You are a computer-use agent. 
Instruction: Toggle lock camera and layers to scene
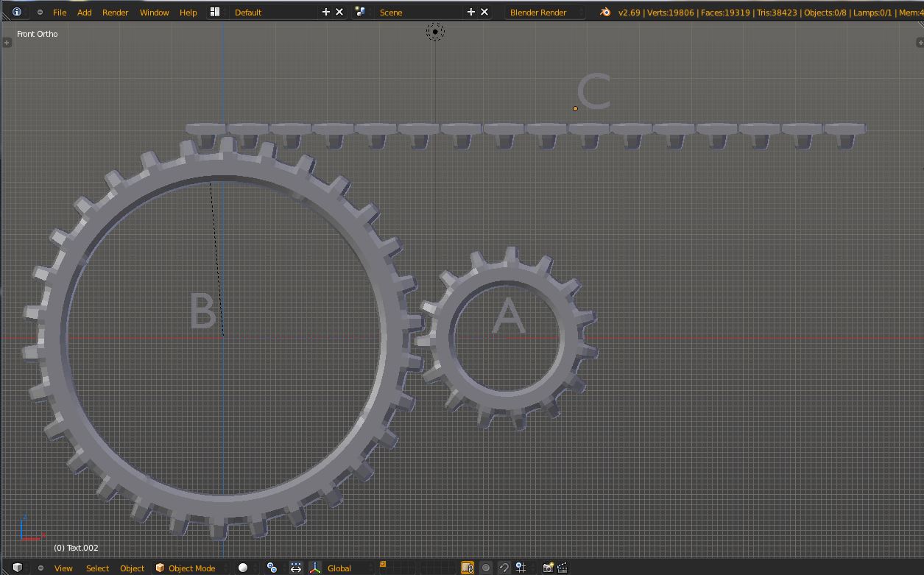468,568
